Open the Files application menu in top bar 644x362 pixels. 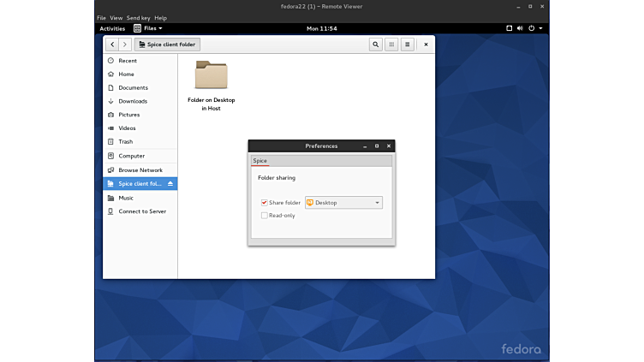148,28
